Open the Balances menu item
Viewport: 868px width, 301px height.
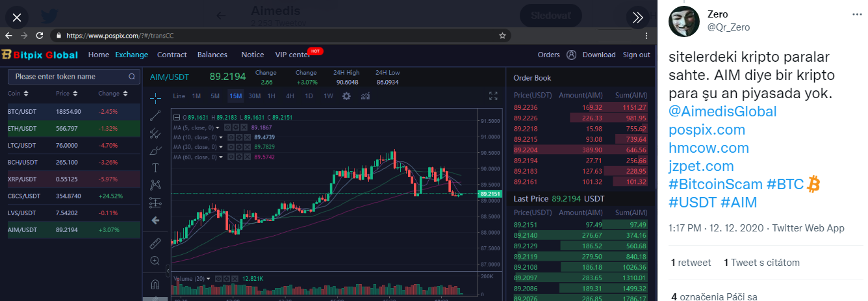(212, 55)
